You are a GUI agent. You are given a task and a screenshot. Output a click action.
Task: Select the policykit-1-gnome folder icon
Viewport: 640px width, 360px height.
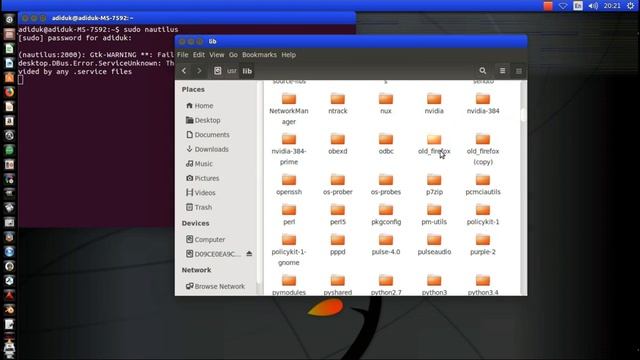coord(289,240)
